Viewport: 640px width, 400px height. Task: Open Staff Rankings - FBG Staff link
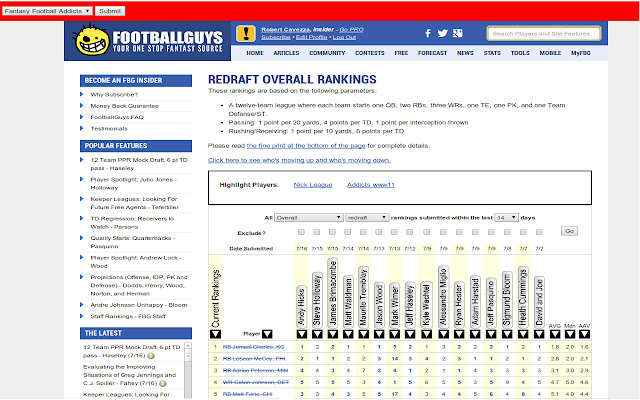128,316
